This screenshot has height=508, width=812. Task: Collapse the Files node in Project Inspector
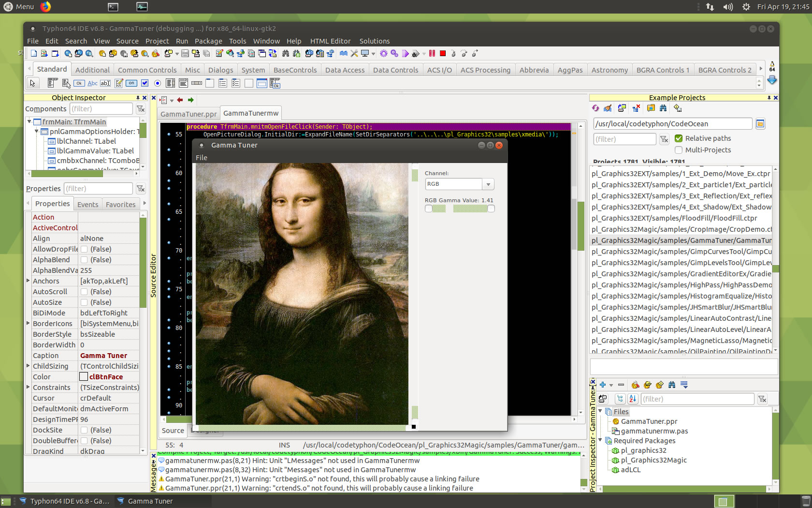pos(600,411)
